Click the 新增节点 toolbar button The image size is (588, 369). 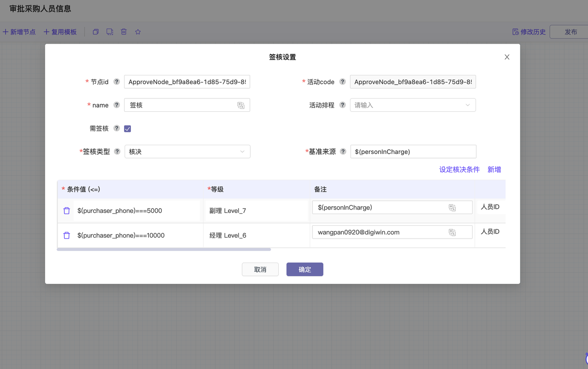click(x=19, y=32)
